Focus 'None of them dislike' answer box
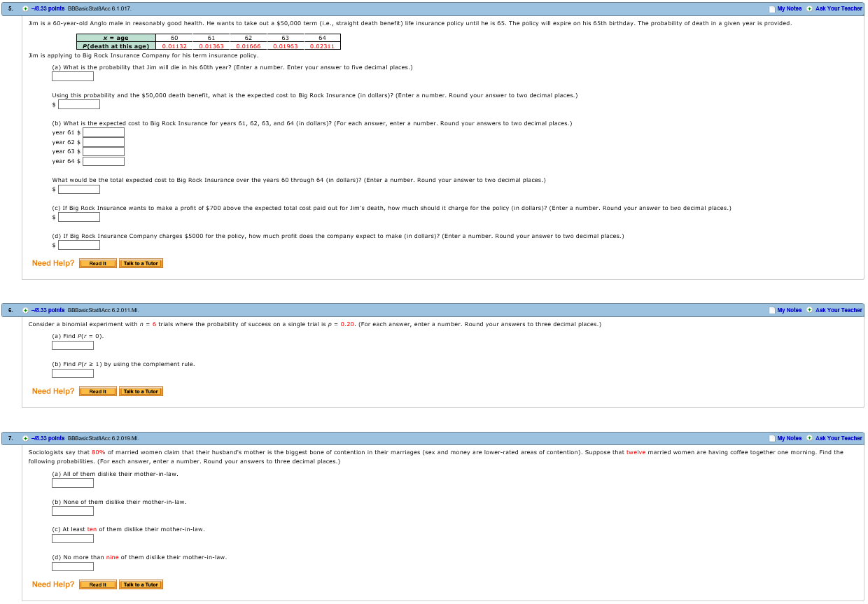This screenshot has height=604, width=868. 73,511
